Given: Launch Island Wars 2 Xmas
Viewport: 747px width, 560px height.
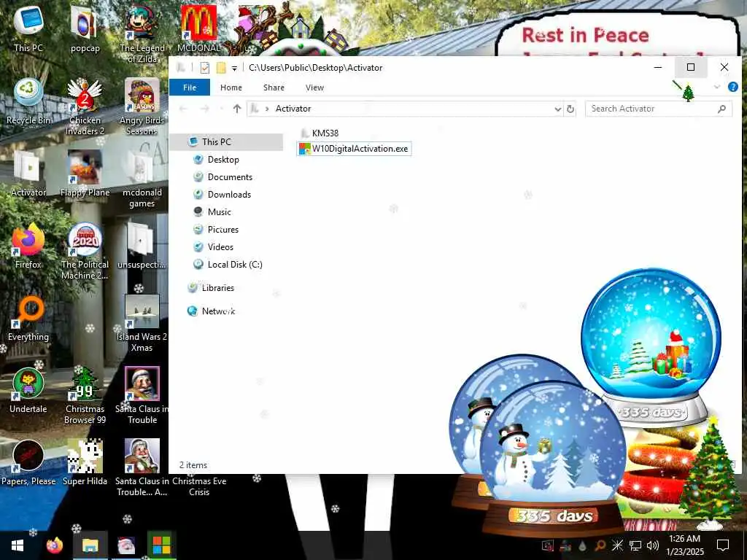Looking at the screenshot, I should 142,323.
